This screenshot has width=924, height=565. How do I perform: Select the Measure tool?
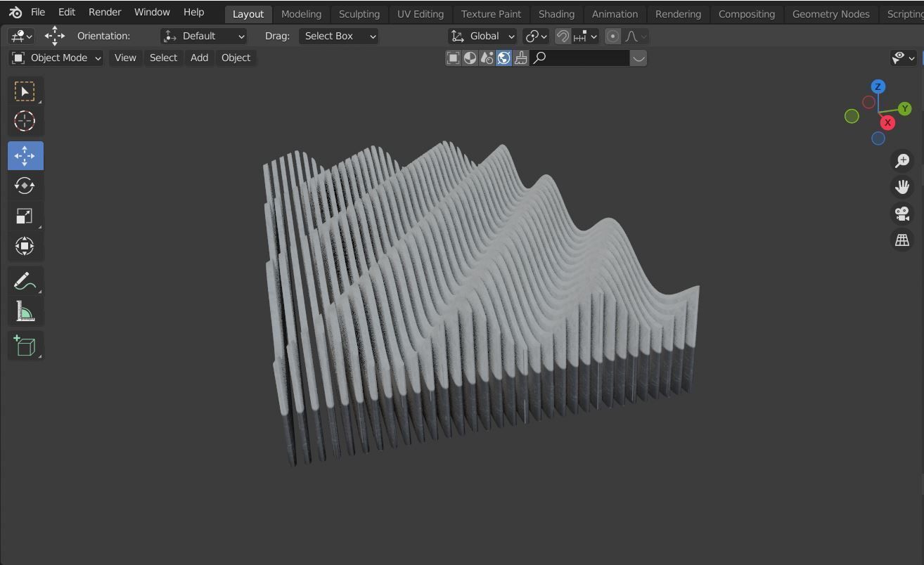[25, 311]
